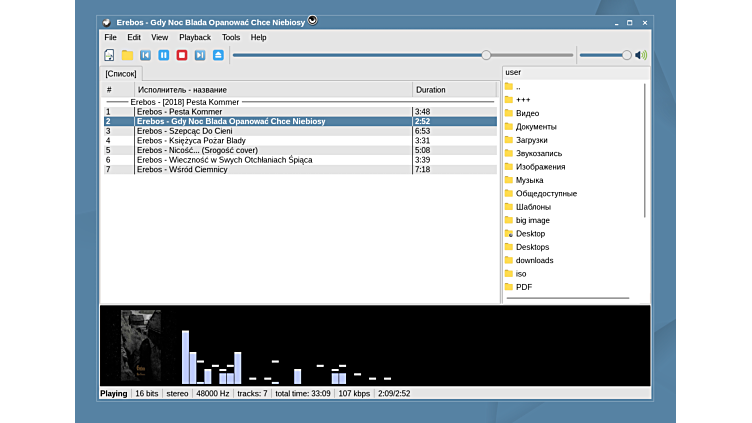Click the new playlist file icon
752x423 pixels.
pos(109,55)
